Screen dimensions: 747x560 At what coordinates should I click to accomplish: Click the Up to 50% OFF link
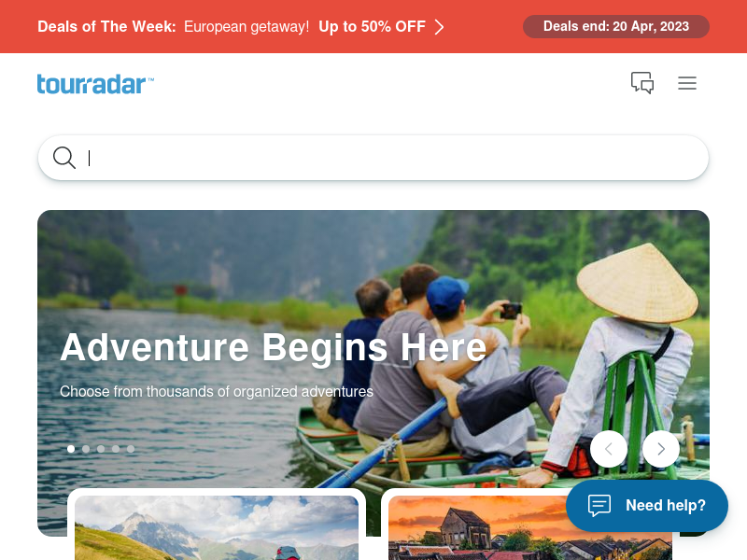372,27
